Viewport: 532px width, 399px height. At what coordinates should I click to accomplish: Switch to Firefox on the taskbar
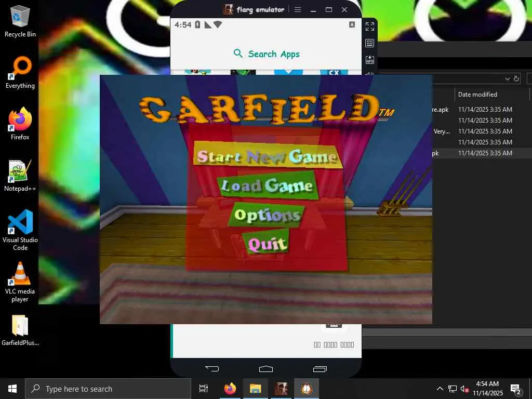point(230,389)
